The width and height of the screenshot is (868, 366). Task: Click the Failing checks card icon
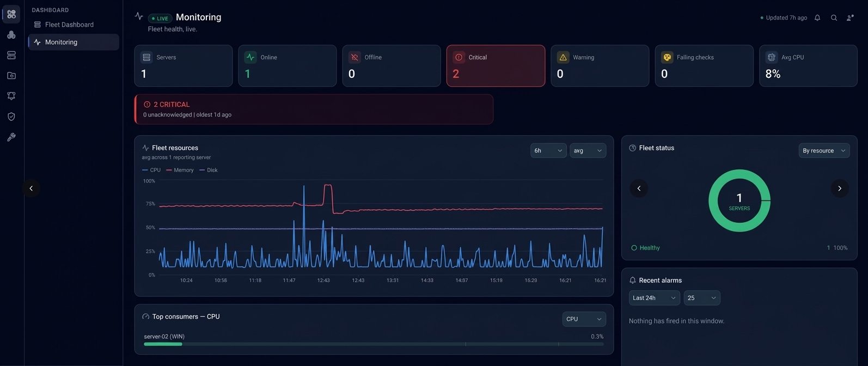point(667,57)
